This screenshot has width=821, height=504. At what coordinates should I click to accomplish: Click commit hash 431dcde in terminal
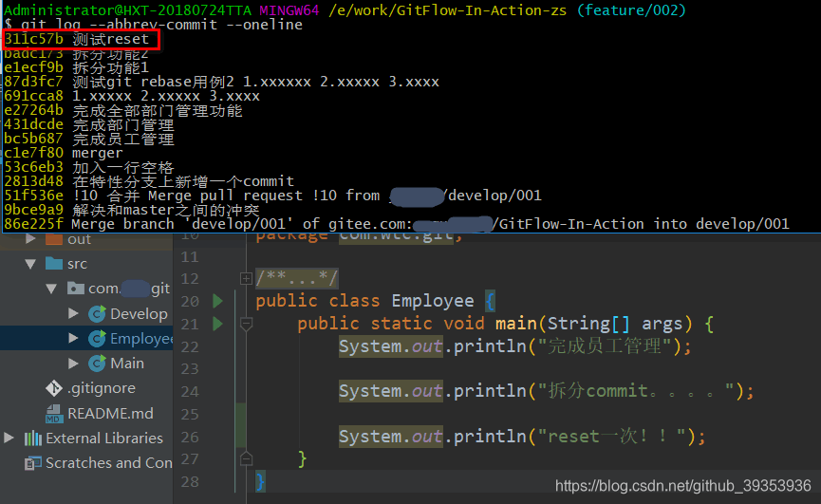33,124
